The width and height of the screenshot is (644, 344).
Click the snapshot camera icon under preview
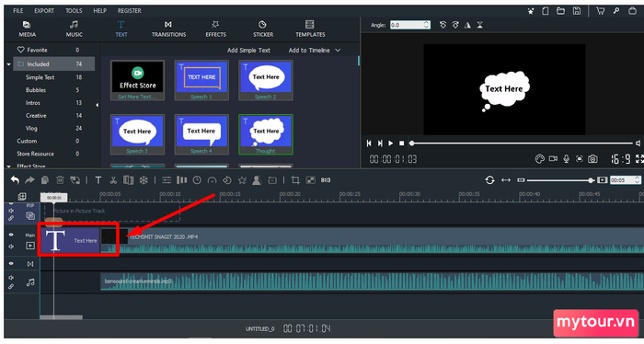pyautogui.click(x=592, y=159)
